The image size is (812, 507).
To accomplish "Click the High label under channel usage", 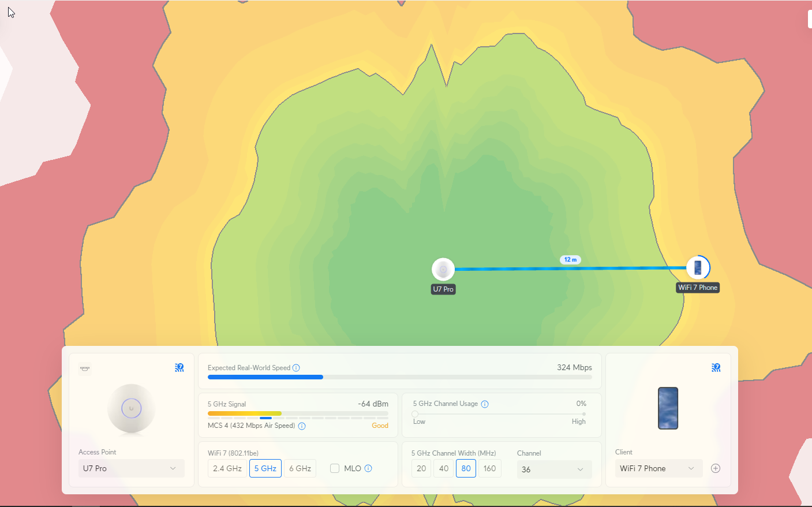I will pos(578,422).
